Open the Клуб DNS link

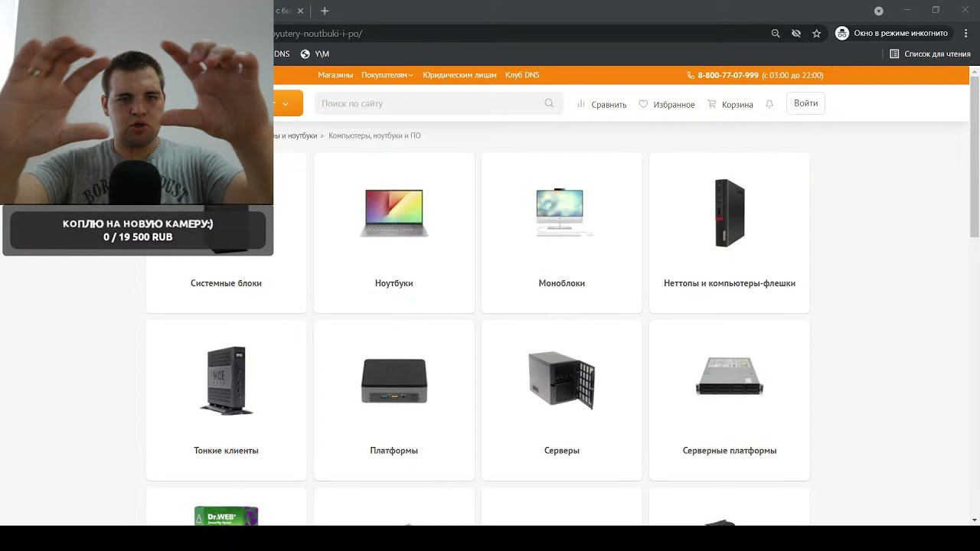coord(522,75)
